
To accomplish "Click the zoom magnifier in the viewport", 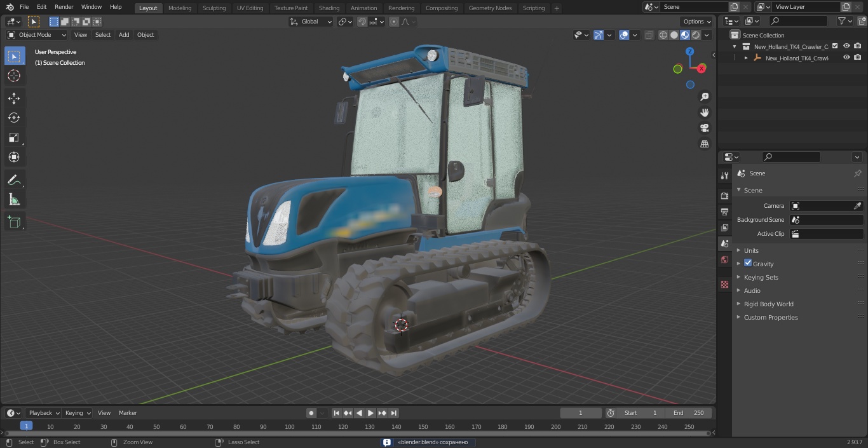I will click(705, 97).
